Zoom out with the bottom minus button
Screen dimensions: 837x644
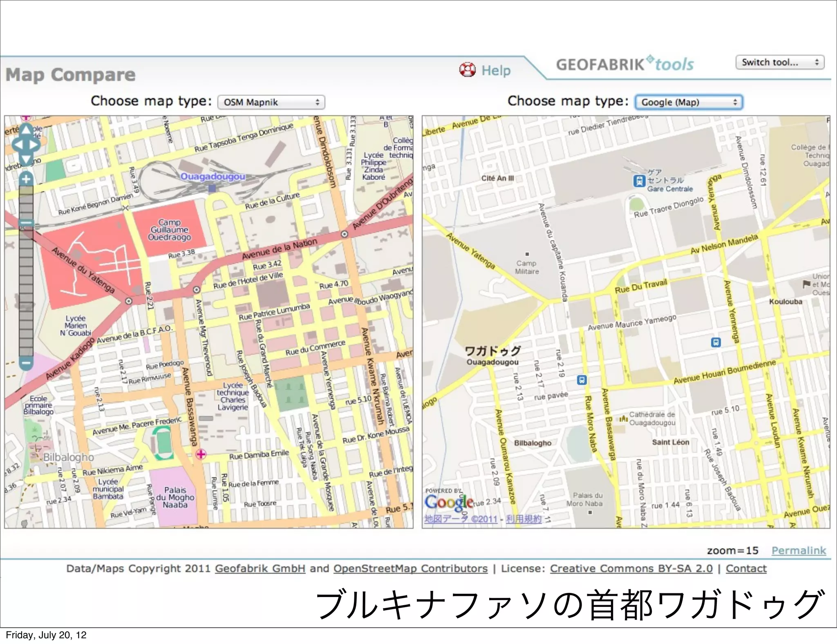[26, 362]
